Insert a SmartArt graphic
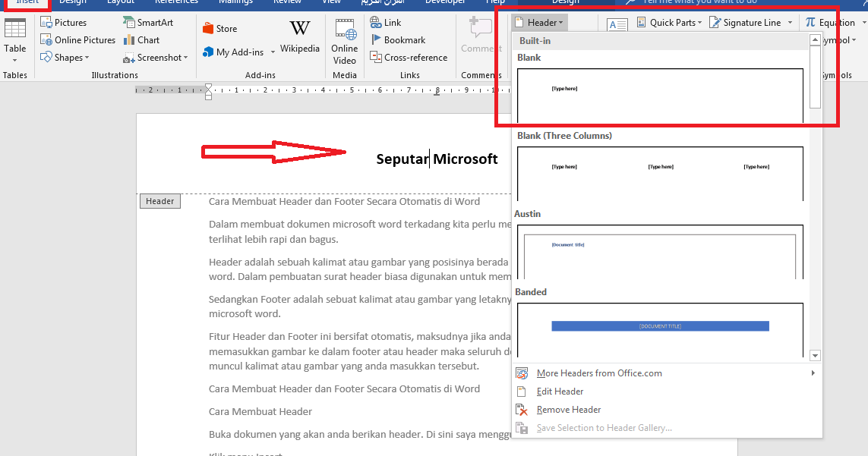Screen dimensions: 868x456 (148, 23)
